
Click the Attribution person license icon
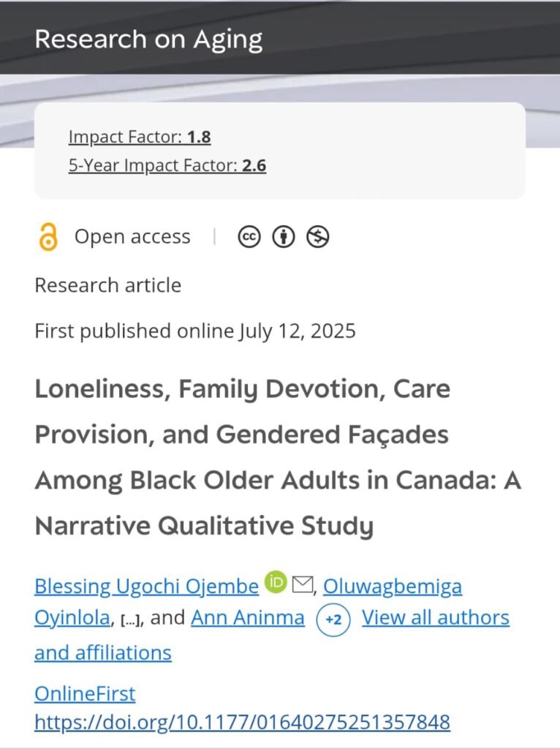tap(284, 236)
